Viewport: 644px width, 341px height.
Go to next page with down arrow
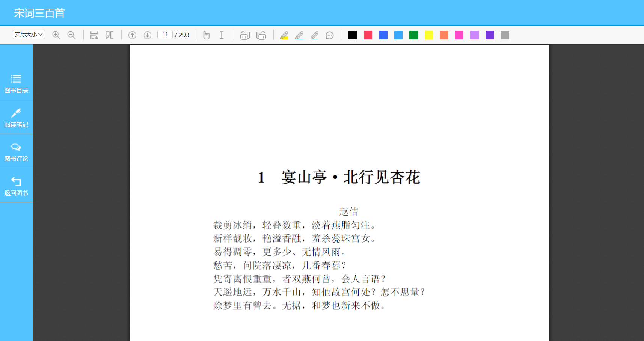point(148,35)
